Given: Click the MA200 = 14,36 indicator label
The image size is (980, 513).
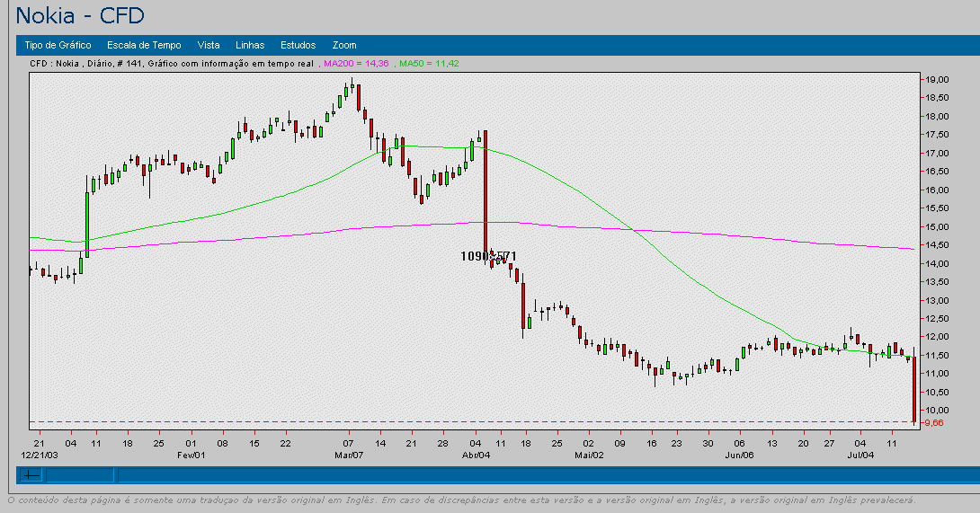Looking at the screenshot, I should [x=356, y=64].
